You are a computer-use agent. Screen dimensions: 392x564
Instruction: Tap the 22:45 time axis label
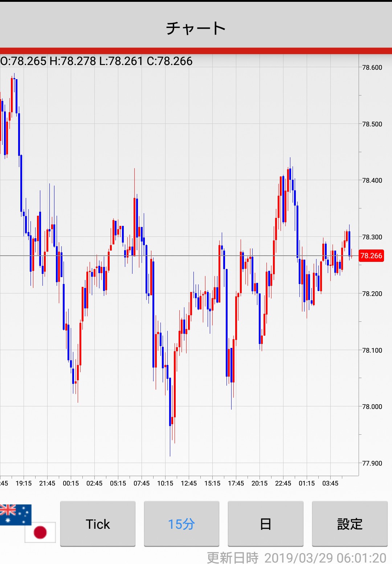pos(283,483)
